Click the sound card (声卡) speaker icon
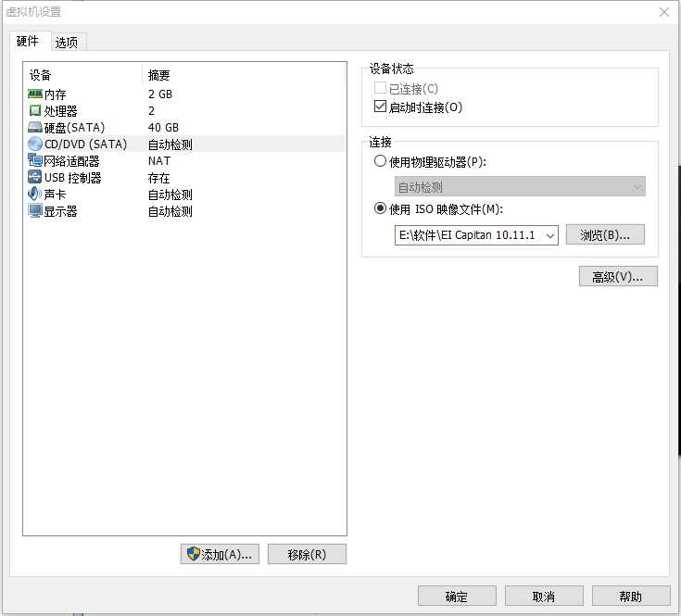Screen dimensions: 681x616 coord(35,194)
